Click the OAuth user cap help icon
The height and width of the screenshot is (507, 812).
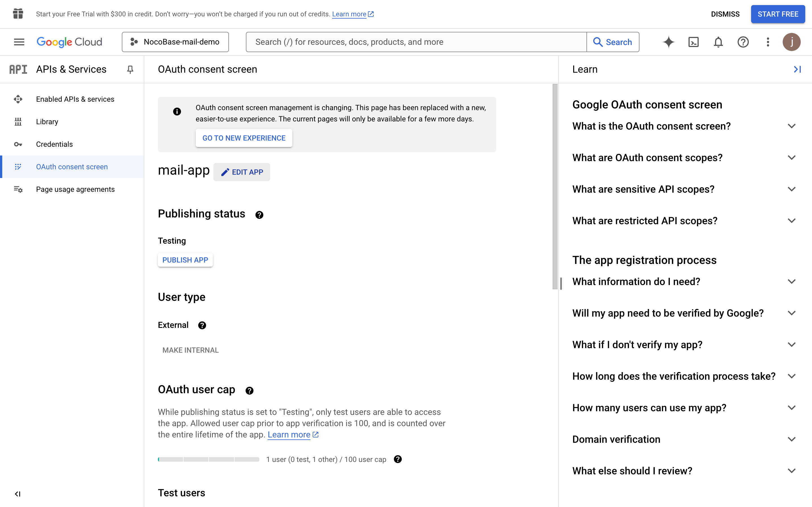(x=249, y=390)
